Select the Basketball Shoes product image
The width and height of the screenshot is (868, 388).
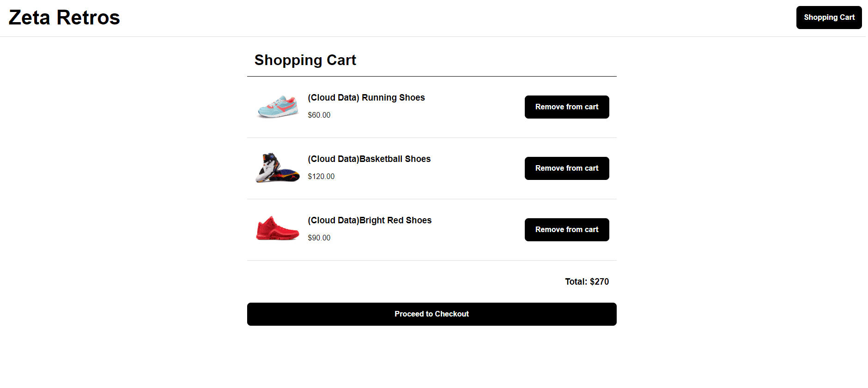click(278, 168)
